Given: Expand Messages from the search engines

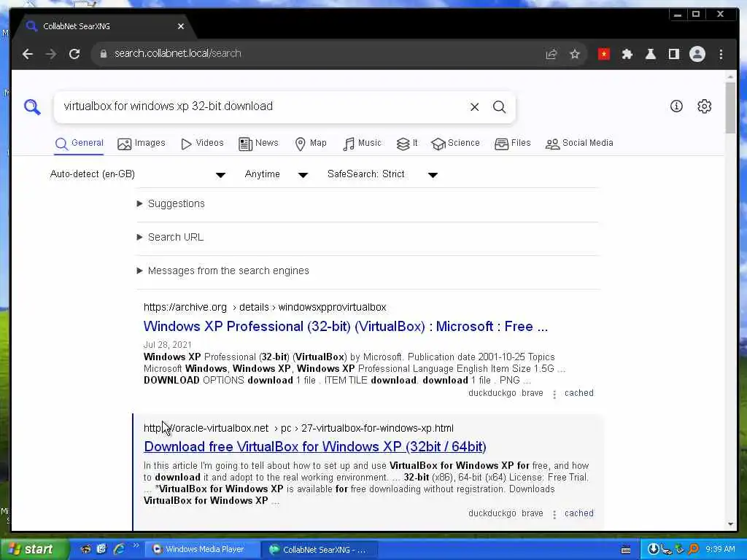Looking at the screenshot, I should [x=223, y=271].
